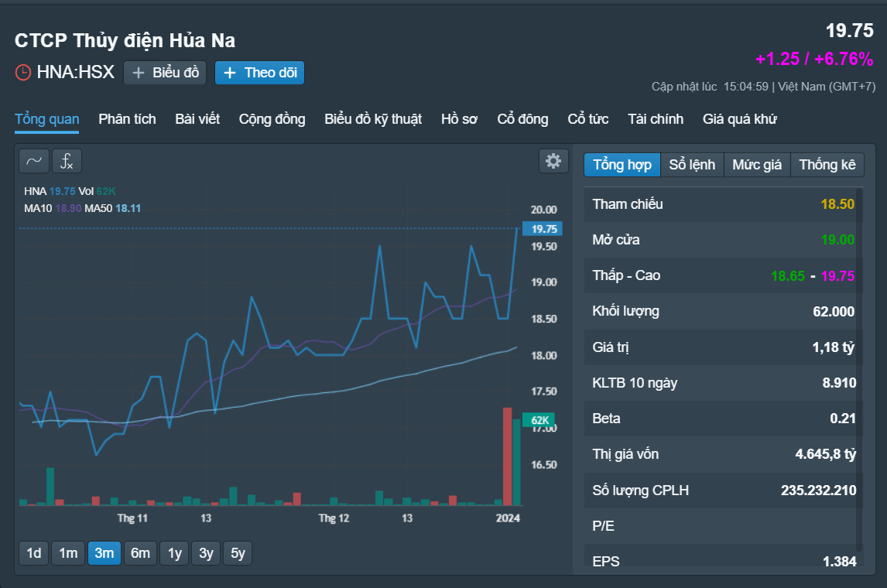Click the P/E row label
Image resolution: width=887 pixels, height=588 pixels.
click(x=603, y=526)
